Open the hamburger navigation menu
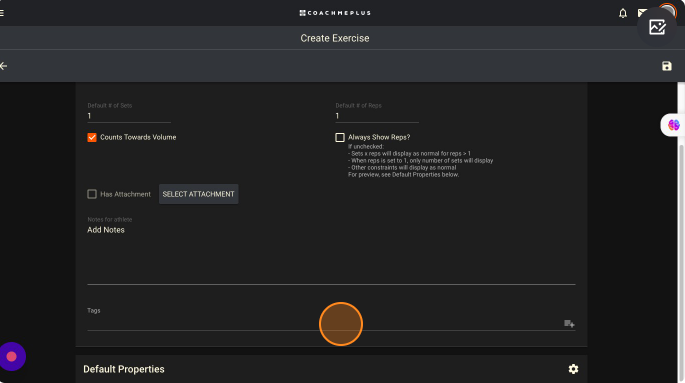The width and height of the screenshot is (685, 383). click(2, 13)
